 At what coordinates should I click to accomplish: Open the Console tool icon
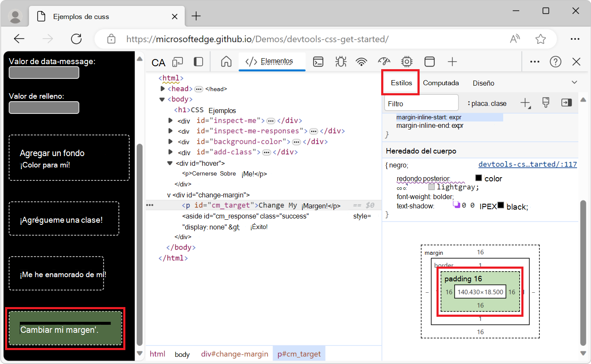click(x=318, y=62)
